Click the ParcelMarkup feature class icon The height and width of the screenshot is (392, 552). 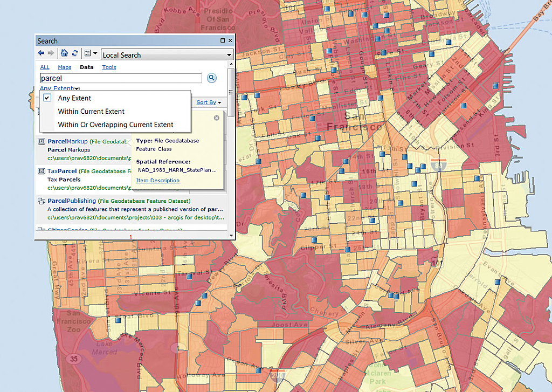42,141
